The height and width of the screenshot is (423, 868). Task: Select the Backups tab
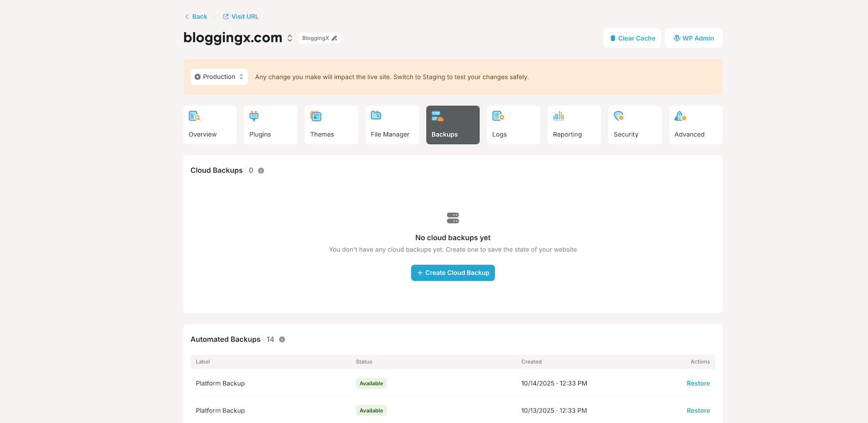pos(452,125)
